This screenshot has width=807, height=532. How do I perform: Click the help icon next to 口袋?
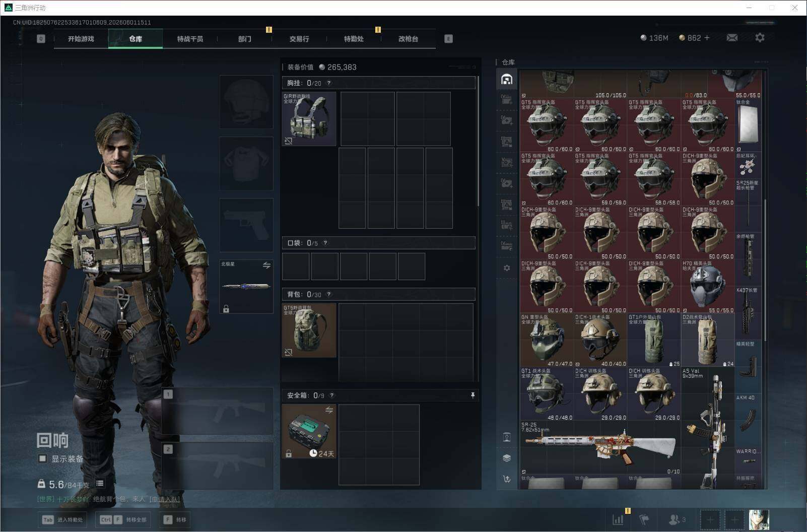[x=325, y=243]
